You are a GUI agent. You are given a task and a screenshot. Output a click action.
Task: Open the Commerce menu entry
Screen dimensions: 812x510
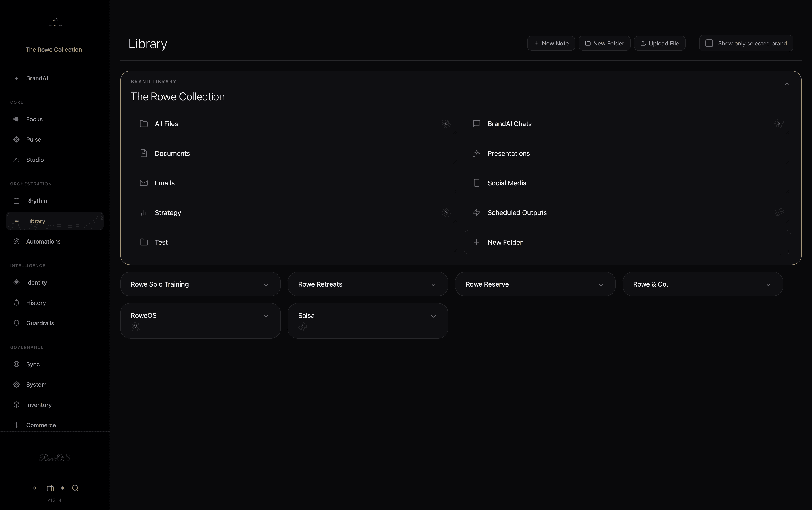[x=41, y=425]
